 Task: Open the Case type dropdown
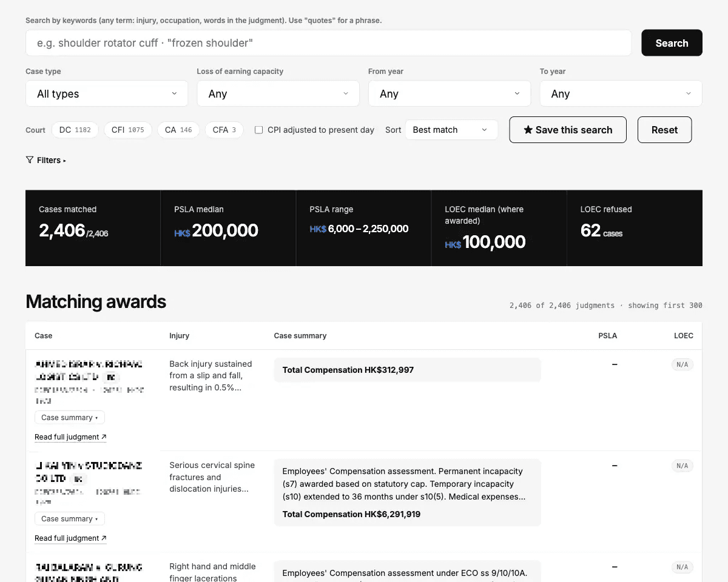tap(107, 93)
